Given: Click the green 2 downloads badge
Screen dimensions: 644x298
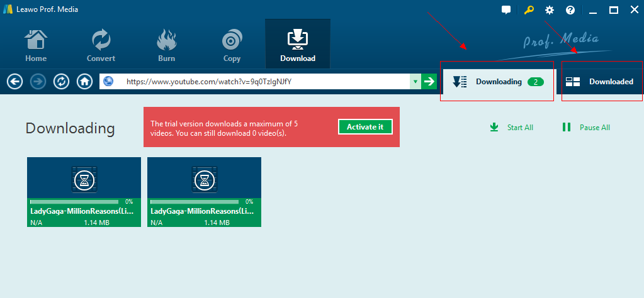Looking at the screenshot, I should point(536,82).
